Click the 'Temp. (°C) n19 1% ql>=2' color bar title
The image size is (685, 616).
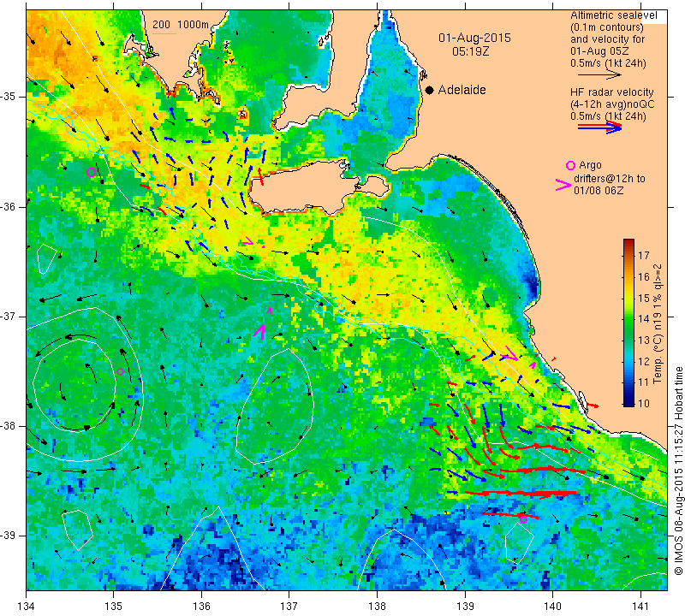click(x=658, y=323)
